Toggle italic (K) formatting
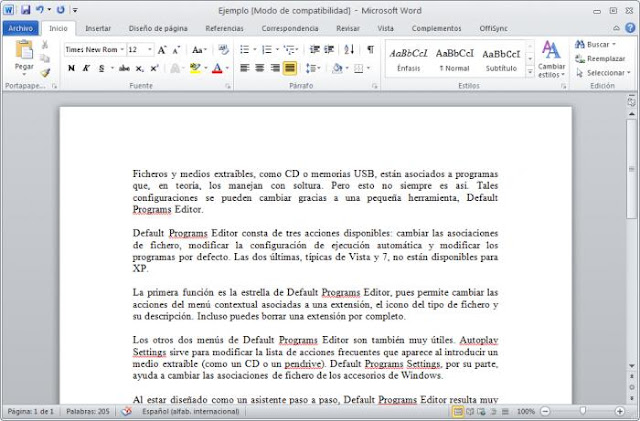 (x=86, y=69)
